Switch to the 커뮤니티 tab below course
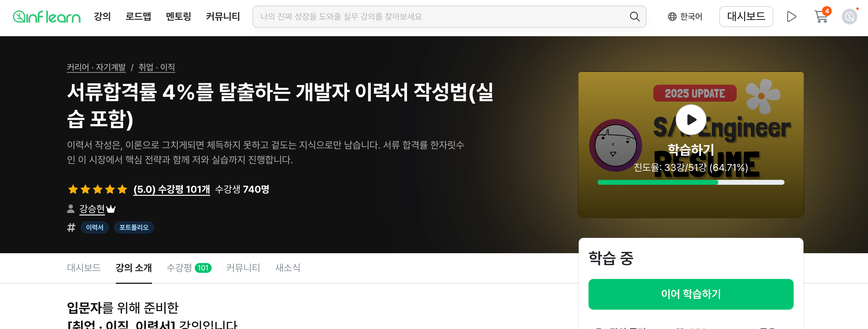The width and height of the screenshot is (868, 329). tap(243, 268)
